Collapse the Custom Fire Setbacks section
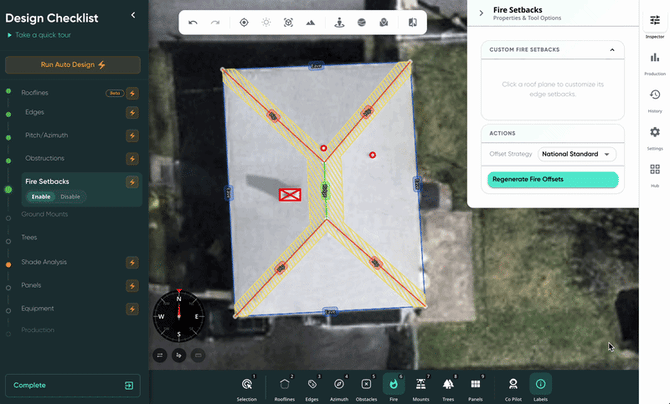This screenshot has width=670, height=404. point(612,50)
